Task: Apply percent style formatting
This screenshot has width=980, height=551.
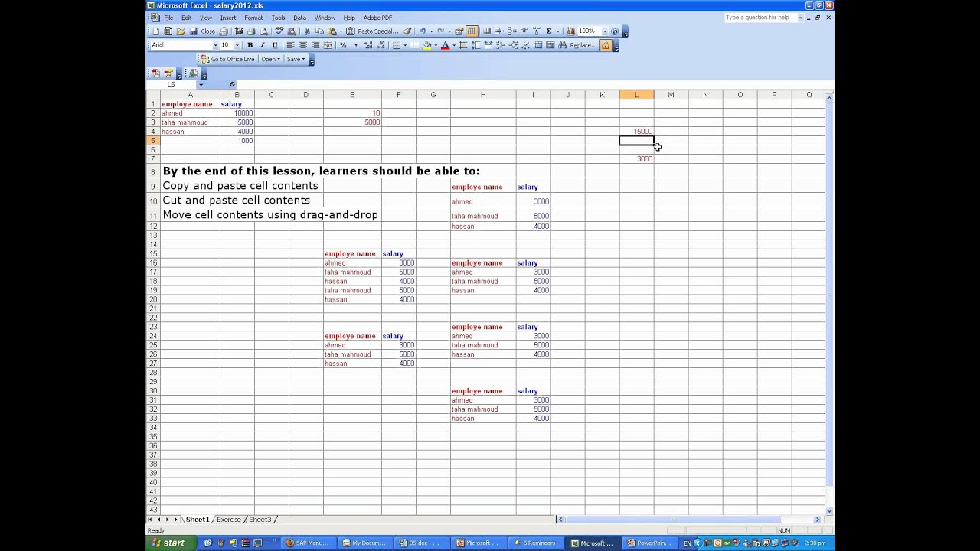Action: click(x=343, y=45)
